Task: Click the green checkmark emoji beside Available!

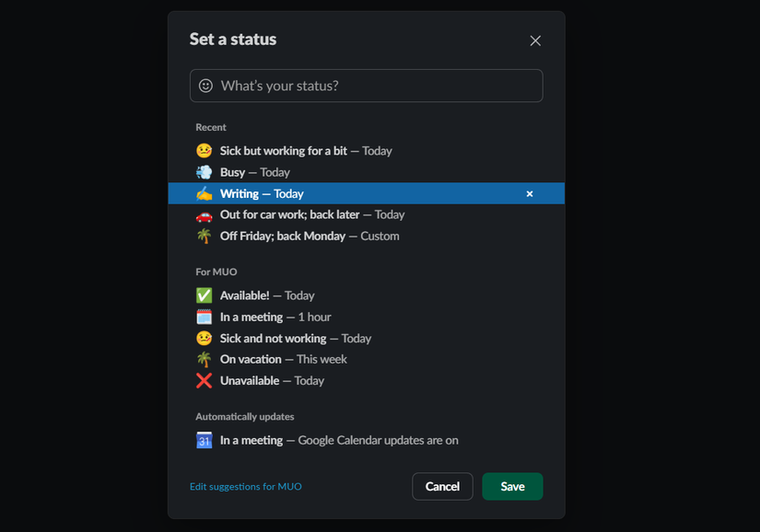Action: pyautogui.click(x=204, y=295)
